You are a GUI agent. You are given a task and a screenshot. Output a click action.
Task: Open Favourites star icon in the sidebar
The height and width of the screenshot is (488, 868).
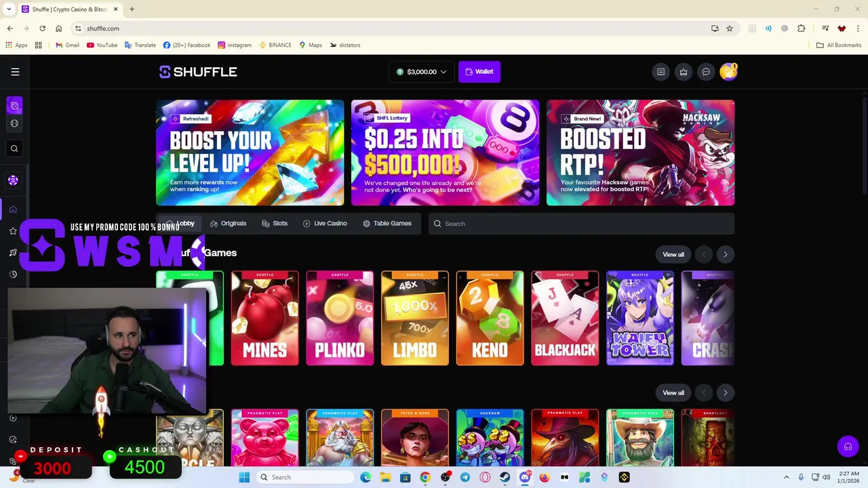[x=13, y=231]
